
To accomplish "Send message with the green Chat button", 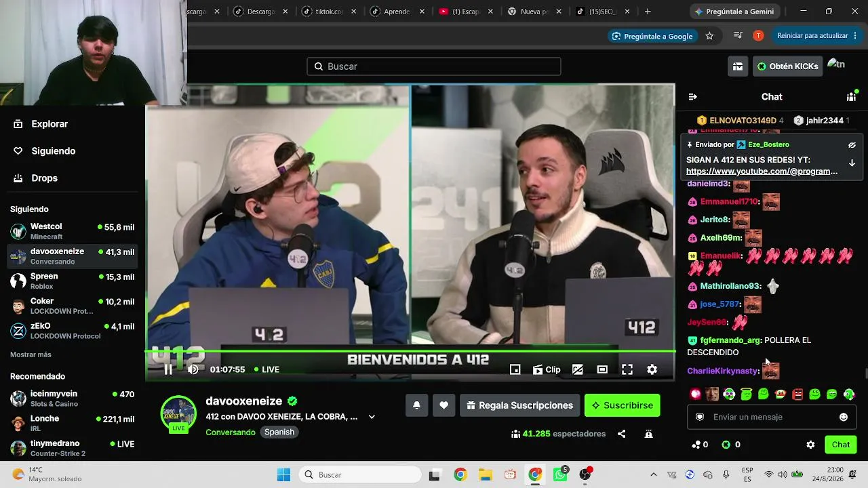I will pos(841,445).
